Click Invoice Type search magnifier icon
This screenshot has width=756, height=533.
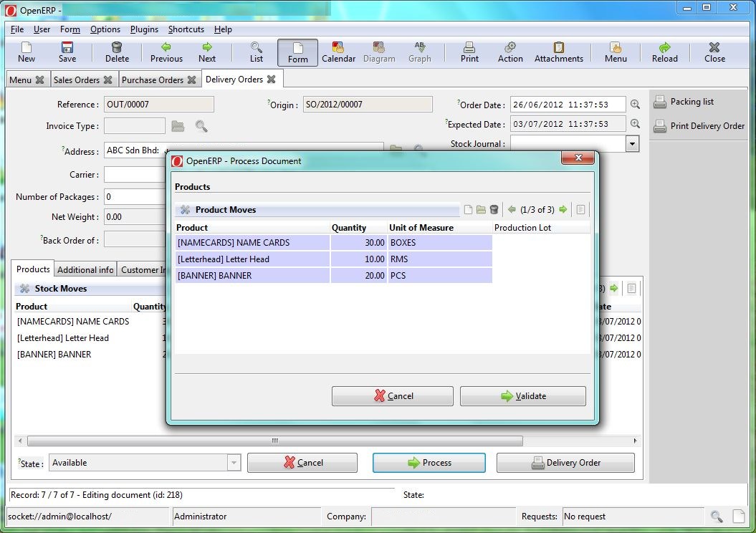point(201,126)
